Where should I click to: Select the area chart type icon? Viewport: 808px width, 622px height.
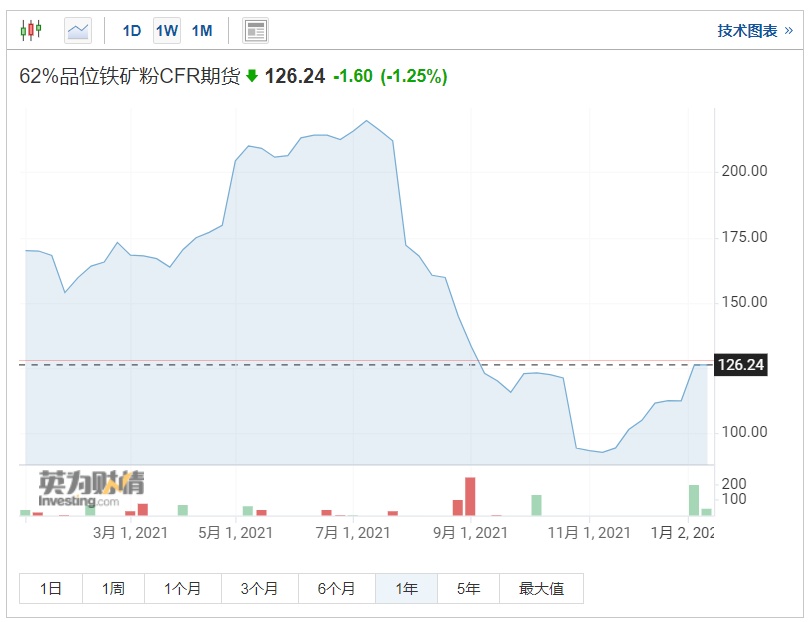pos(78,30)
